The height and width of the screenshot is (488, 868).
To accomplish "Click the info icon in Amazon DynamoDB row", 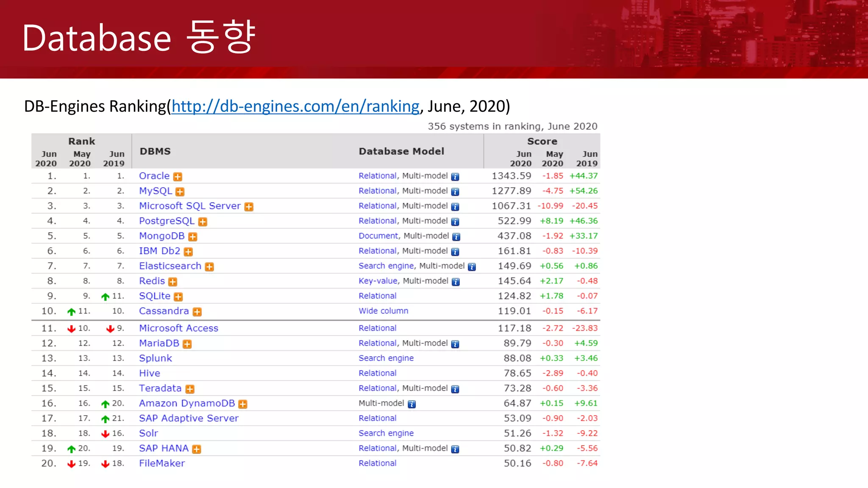I will click(412, 404).
